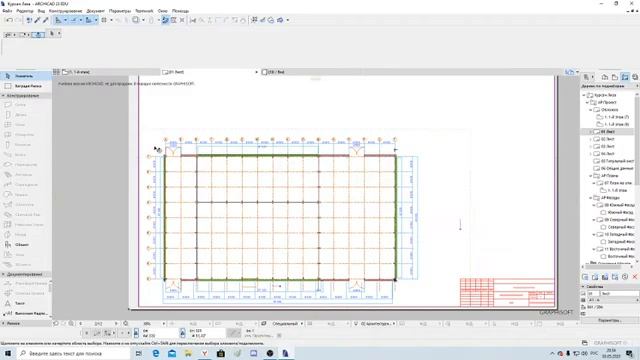640x360 pixels.
Task: Open the Вид menu
Action: point(41,11)
